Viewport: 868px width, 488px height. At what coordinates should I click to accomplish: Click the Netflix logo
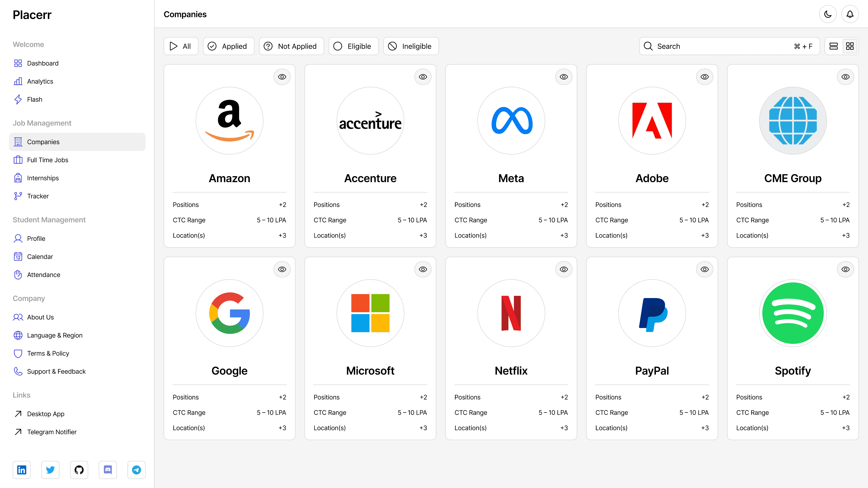click(x=511, y=313)
